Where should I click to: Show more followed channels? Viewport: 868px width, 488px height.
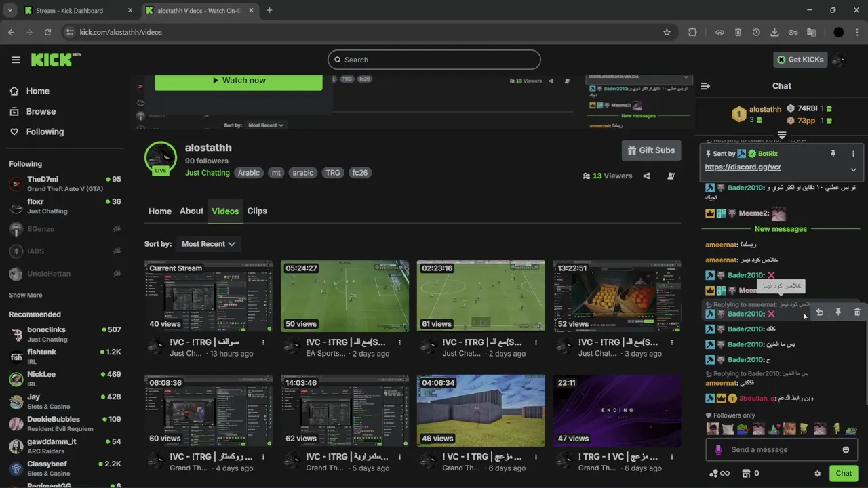pos(25,295)
